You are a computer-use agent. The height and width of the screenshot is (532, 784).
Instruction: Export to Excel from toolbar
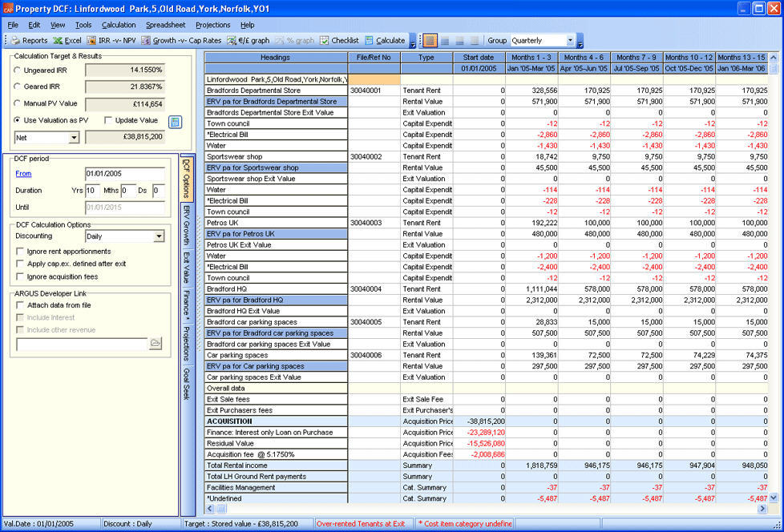point(67,41)
